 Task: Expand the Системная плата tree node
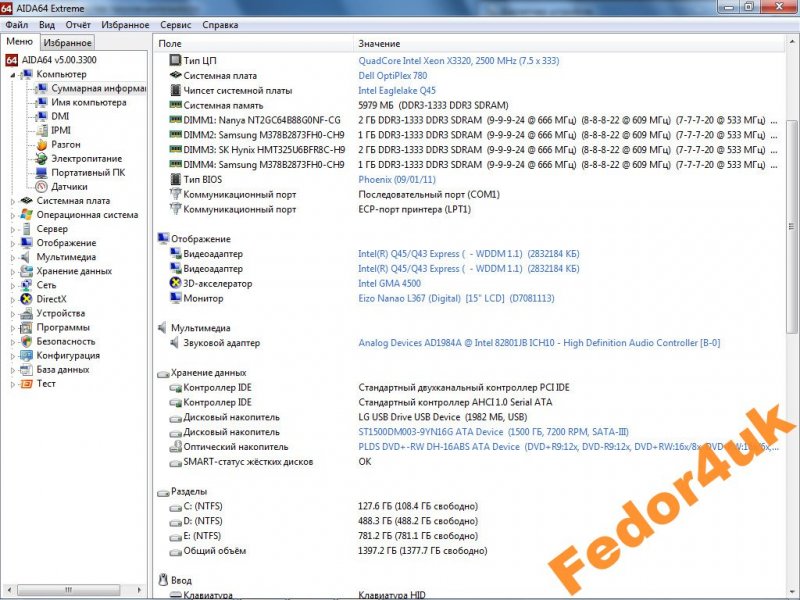13,201
